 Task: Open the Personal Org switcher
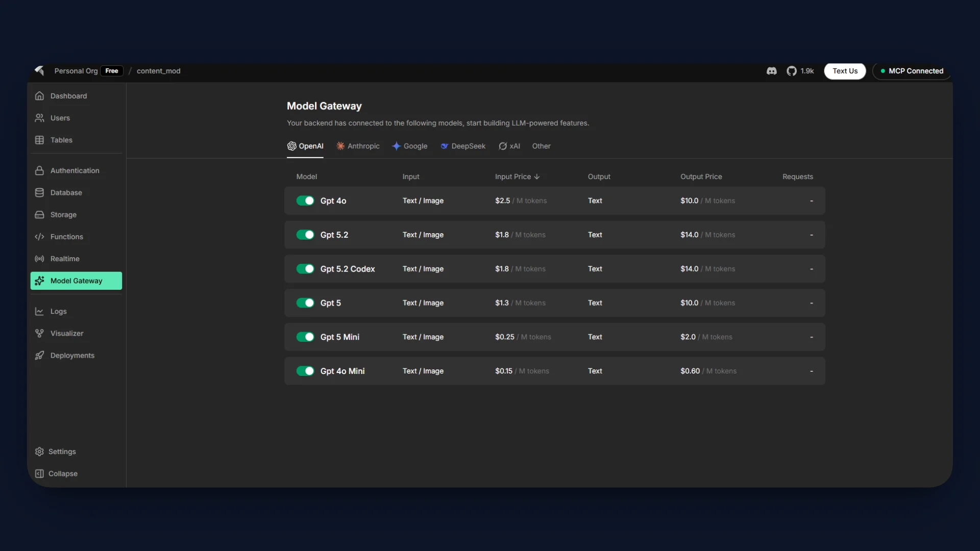tap(76, 71)
